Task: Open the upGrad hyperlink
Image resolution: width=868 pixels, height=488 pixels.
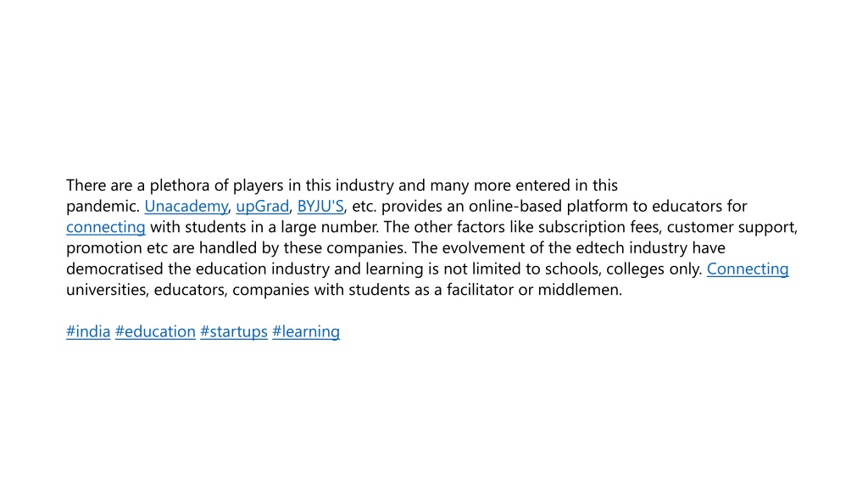Action: click(263, 207)
